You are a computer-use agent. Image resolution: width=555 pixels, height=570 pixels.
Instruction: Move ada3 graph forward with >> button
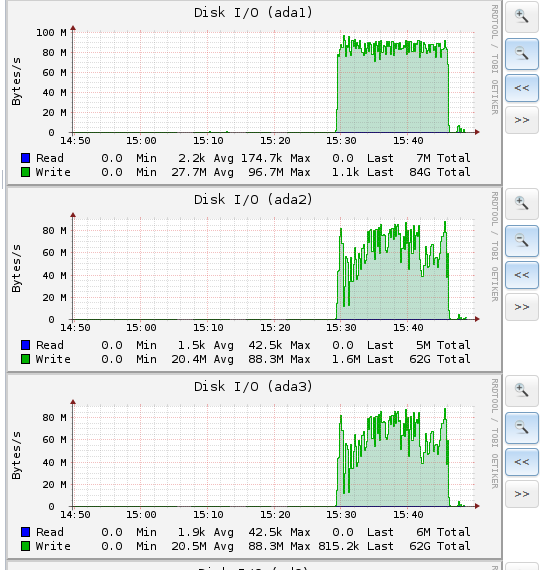(x=522, y=494)
